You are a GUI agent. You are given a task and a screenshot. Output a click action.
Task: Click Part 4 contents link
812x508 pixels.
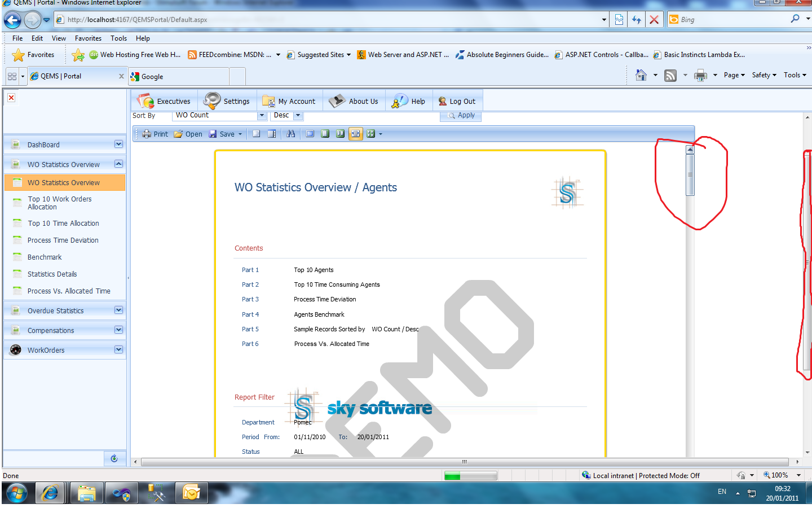point(250,314)
